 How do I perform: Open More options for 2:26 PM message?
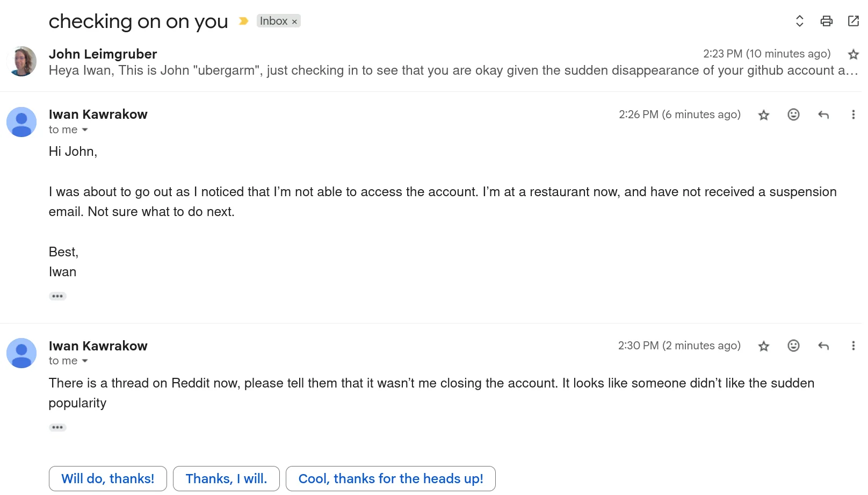pos(853,114)
